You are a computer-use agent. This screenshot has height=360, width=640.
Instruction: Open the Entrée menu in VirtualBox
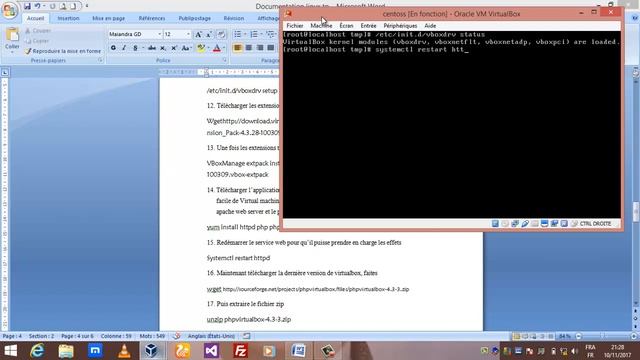(368, 26)
